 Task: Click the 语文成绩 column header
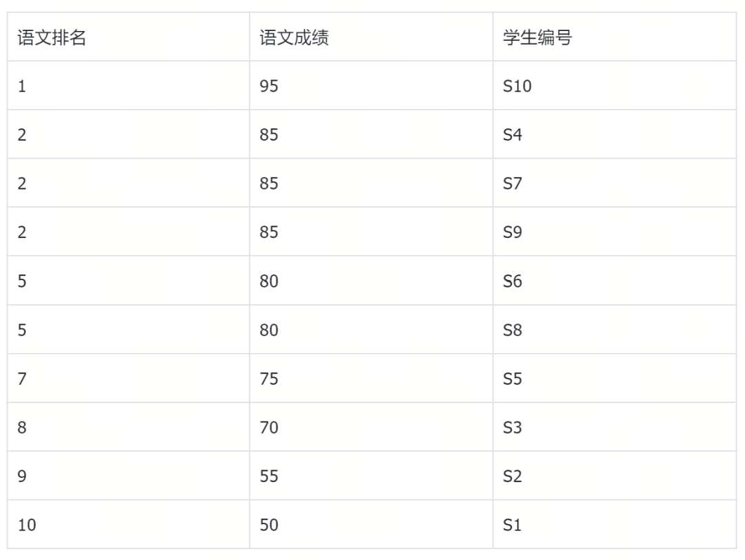(294, 37)
